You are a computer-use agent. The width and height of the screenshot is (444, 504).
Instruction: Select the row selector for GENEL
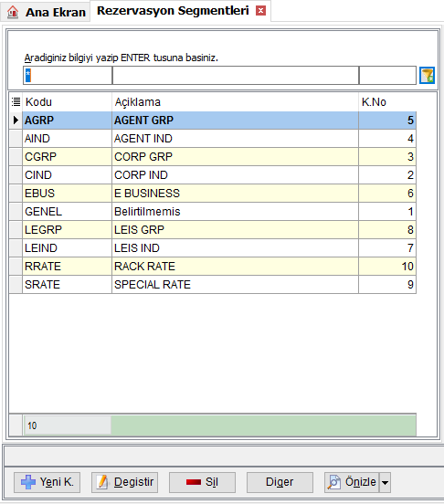tap(16, 212)
